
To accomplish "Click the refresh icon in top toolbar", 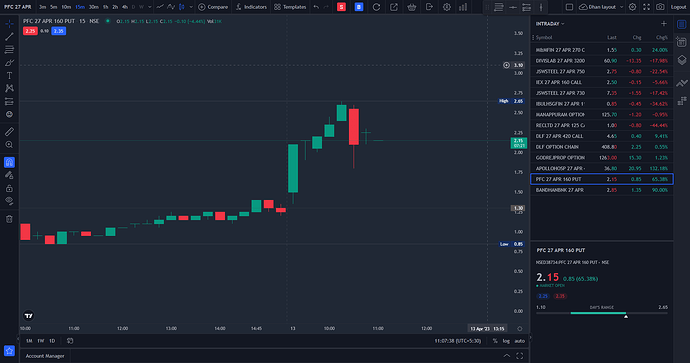I will point(376,7).
